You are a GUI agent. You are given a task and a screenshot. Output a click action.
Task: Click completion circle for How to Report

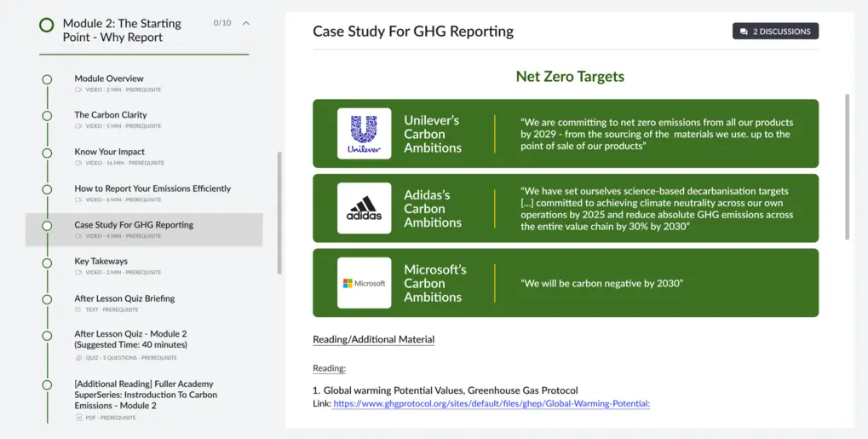click(x=47, y=189)
